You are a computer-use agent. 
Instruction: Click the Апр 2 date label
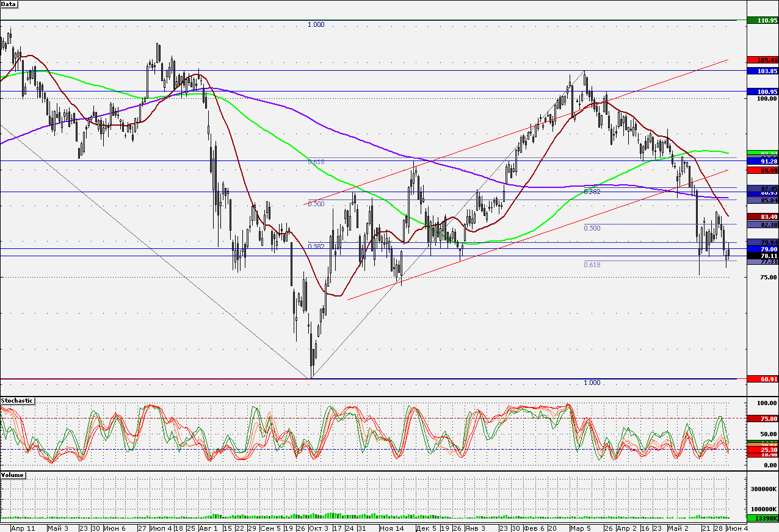tap(626, 528)
